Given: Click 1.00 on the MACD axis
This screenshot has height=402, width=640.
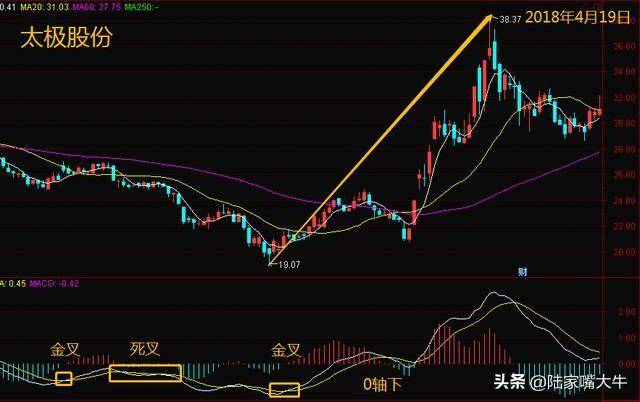Looking at the screenshot, I should [x=627, y=338].
